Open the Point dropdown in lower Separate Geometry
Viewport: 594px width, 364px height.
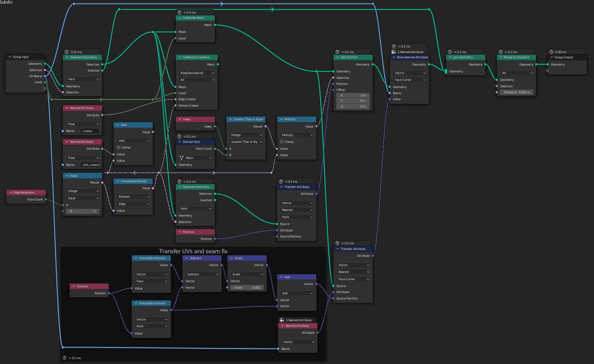(x=195, y=209)
